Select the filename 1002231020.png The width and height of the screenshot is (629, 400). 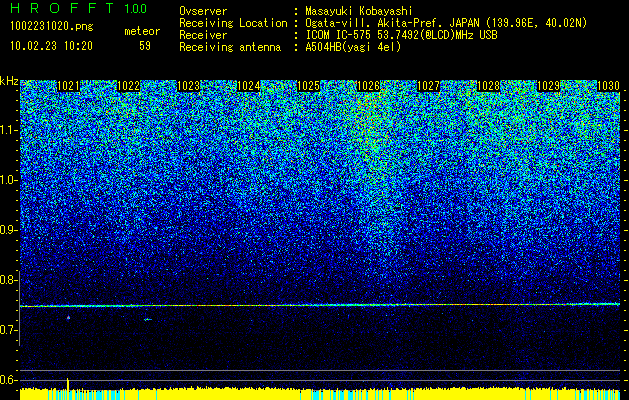point(51,26)
